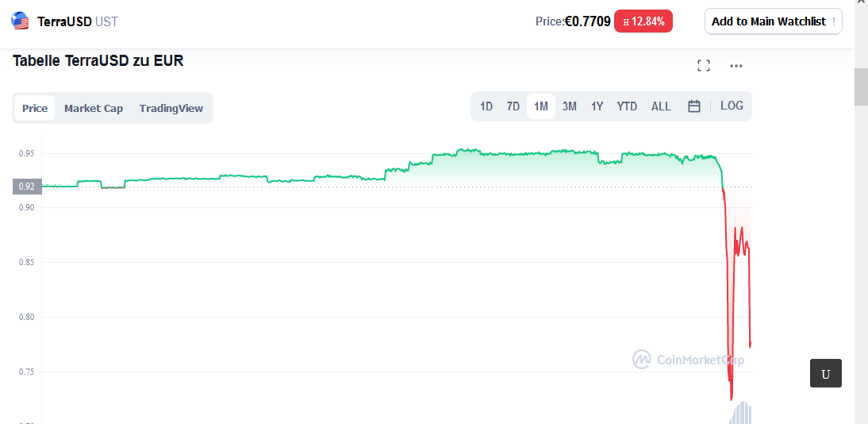
Task: Click Add to Main Watchlist button
Action: point(774,21)
